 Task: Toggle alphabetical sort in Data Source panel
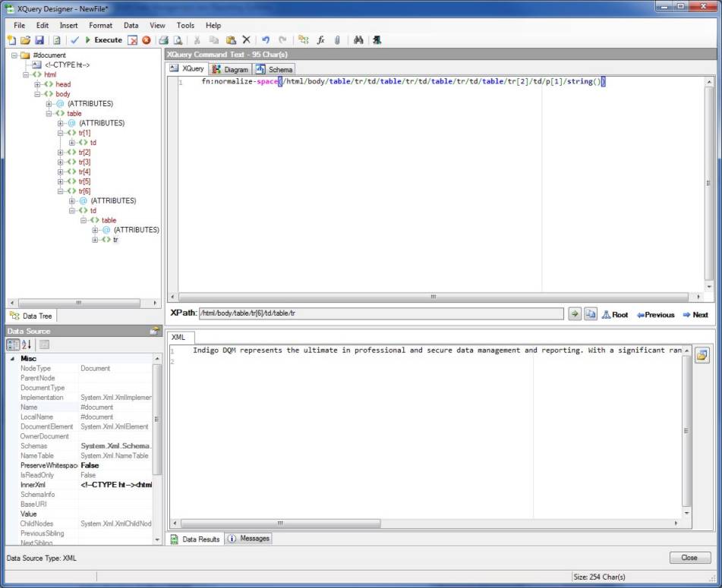(27, 345)
